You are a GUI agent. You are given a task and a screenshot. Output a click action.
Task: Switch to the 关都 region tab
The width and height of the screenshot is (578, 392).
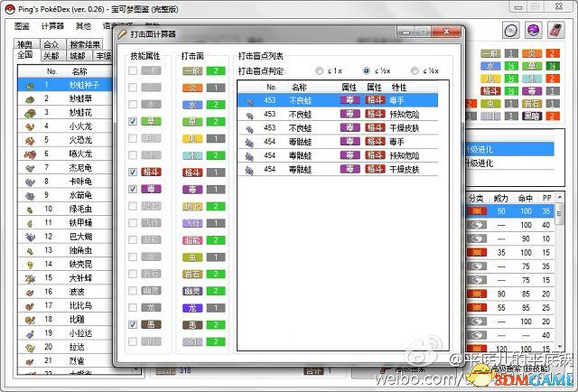pyautogui.click(x=51, y=56)
